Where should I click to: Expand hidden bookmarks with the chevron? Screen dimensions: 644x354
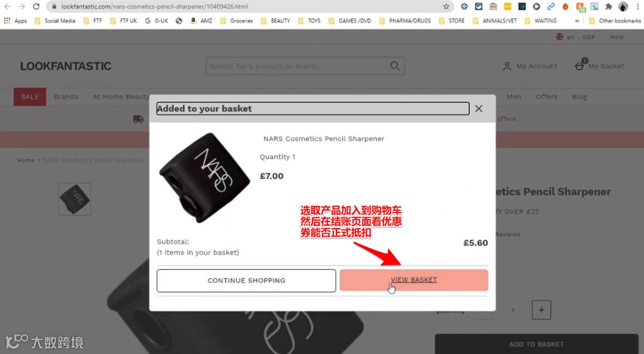click(x=577, y=20)
